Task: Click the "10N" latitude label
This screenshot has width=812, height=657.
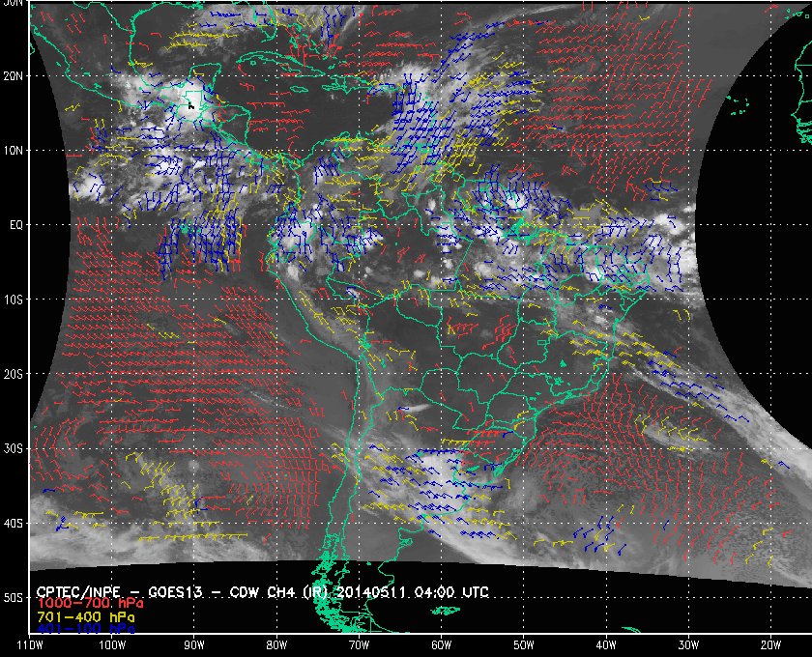Action: click(14, 151)
